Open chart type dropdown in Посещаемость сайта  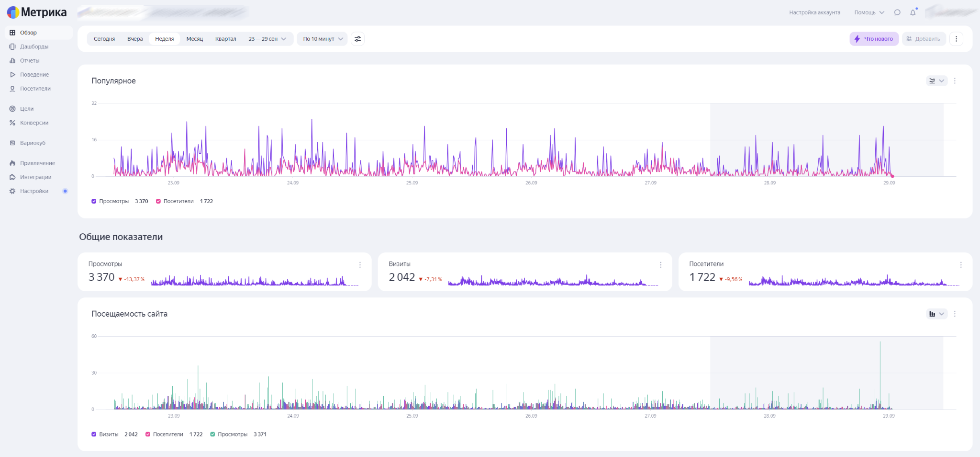click(936, 314)
